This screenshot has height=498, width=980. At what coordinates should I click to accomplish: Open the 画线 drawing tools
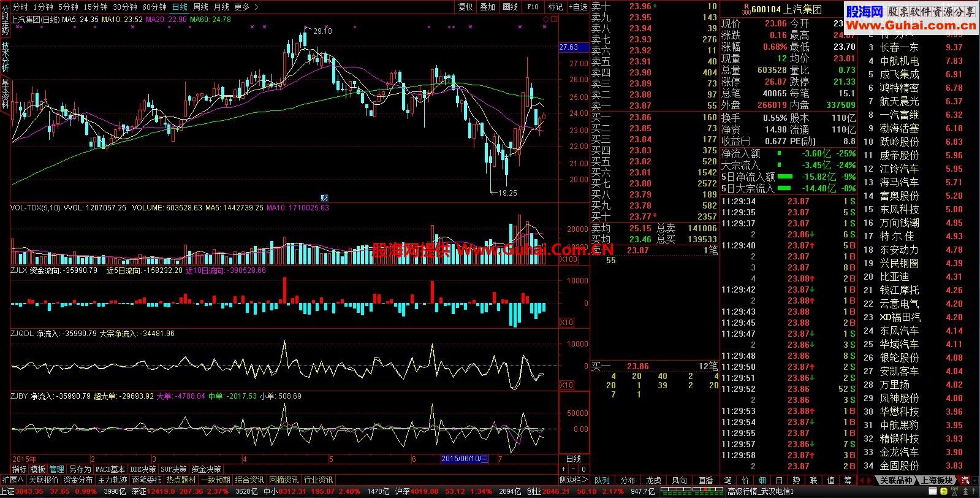coord(510,7)
